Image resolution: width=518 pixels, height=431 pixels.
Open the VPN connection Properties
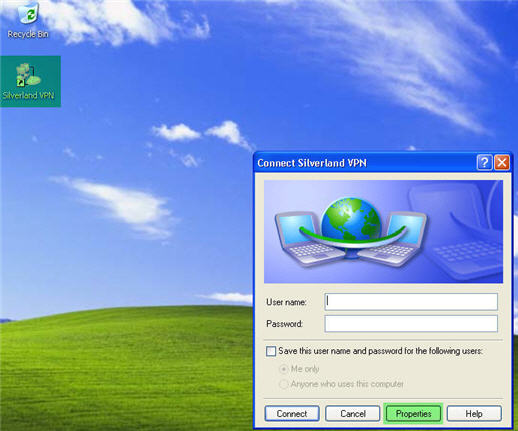click(x=413, y=414)
